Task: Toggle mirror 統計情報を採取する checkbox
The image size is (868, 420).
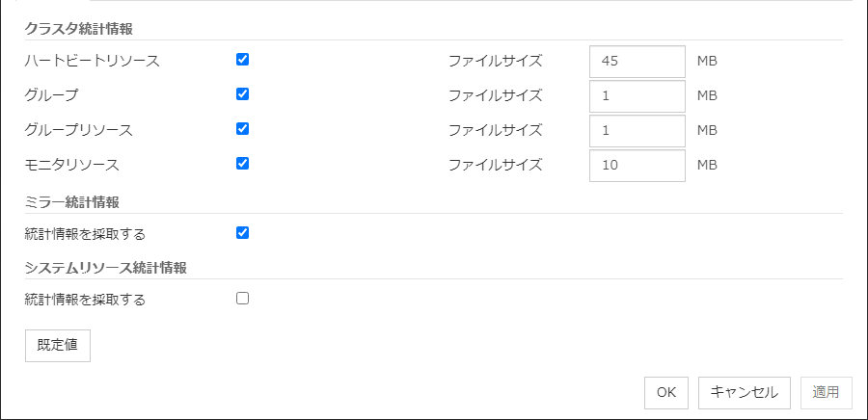Action: (243, 232)
